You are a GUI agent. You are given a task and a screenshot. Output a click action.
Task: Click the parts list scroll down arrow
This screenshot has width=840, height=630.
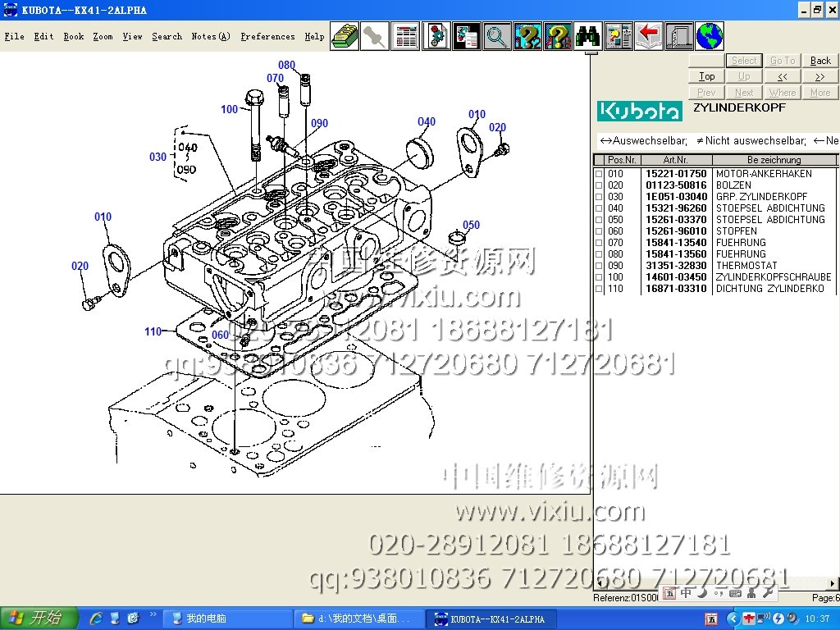tap(833, 583)
